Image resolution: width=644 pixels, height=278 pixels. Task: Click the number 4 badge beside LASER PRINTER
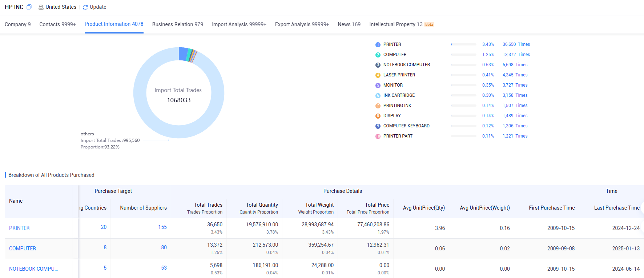pyautogui.click(x=378, y=75)
